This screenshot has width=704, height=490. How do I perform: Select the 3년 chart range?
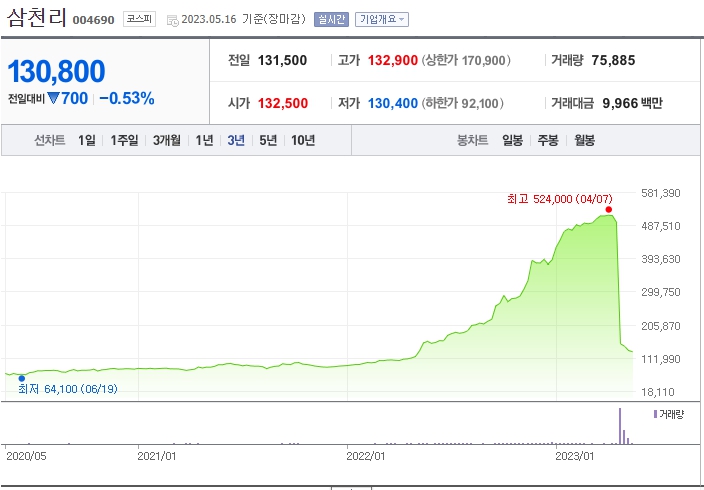[x=236, y=140]
